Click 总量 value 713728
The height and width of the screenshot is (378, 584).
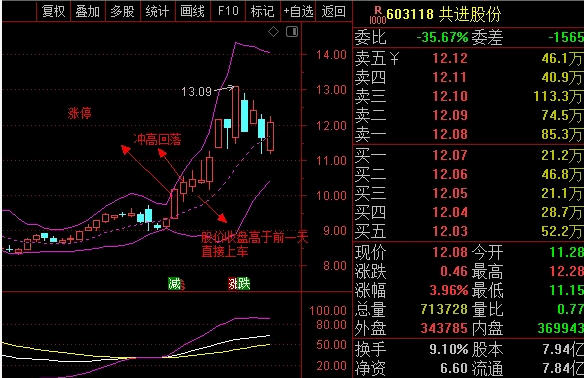point(444,309)
